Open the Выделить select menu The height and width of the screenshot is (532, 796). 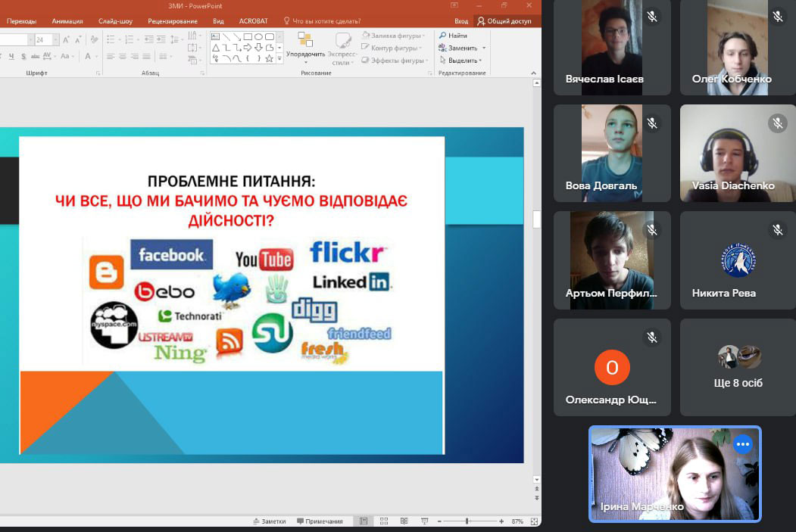tap(460, 60)
